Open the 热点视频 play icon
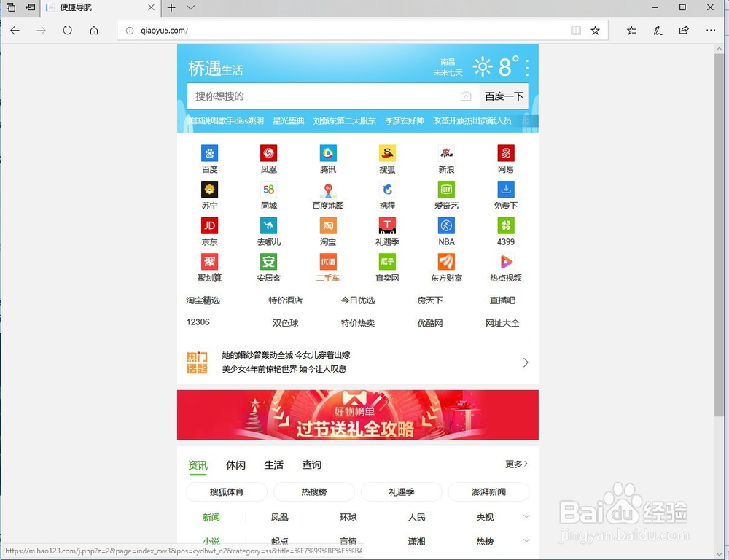The width and height of the screenshot is (729, 560). pos(506,262)
